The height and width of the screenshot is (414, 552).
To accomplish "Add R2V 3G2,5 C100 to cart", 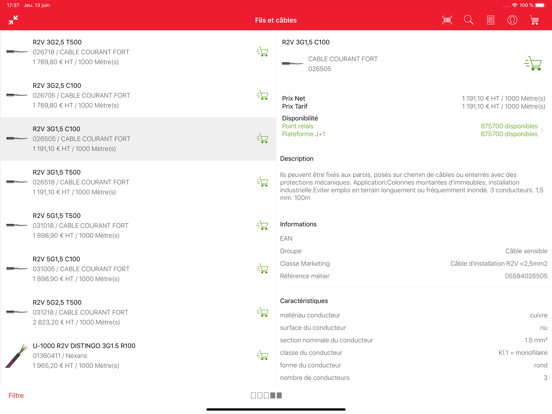I will [x=262, y=95].
